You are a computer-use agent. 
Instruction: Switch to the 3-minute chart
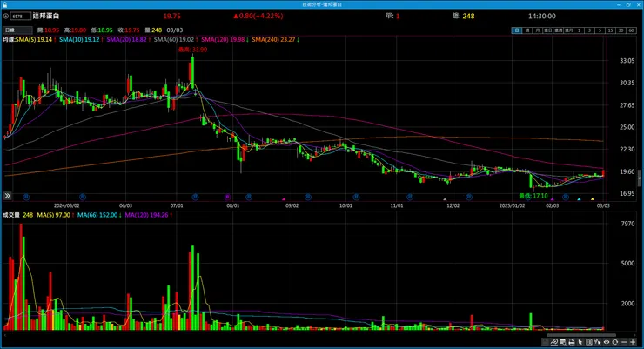[x=589, y=30]
